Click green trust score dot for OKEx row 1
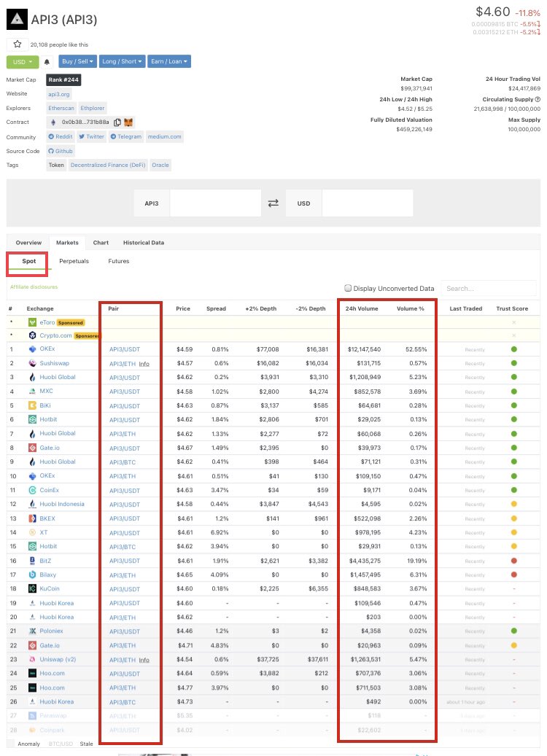The width and height of the screenshot is (547, 756). 513,349
